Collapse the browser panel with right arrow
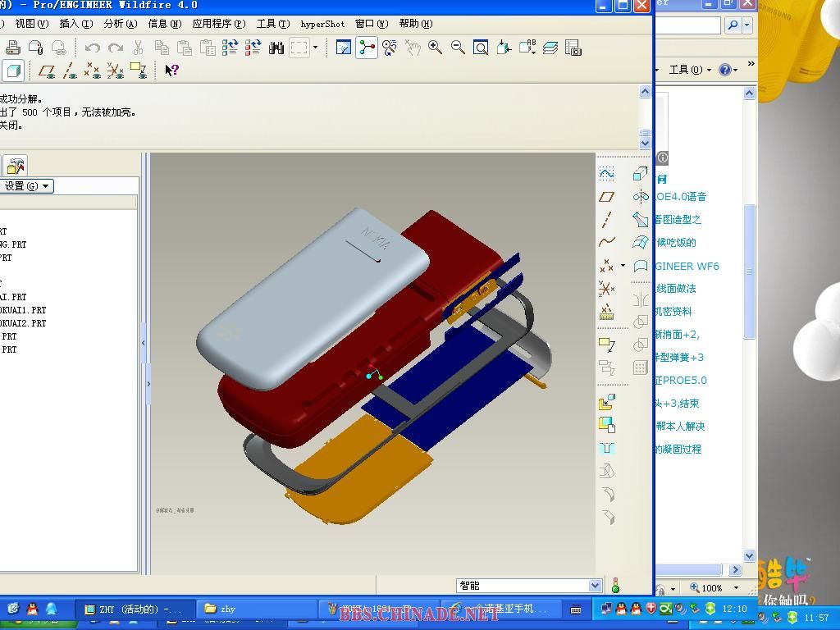Viewport: 840px width, 630px height. point(148,384)
